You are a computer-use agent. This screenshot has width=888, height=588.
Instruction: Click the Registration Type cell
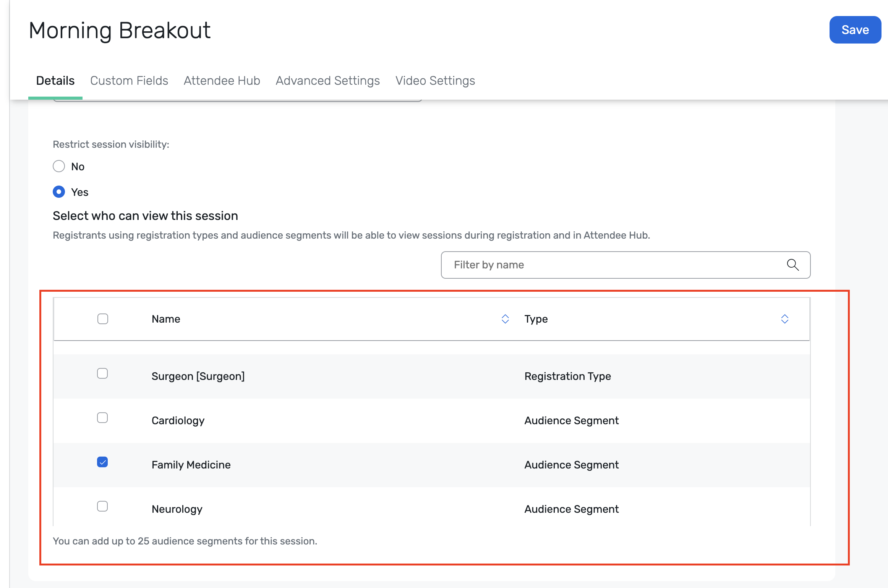click(x=568, y=376)
